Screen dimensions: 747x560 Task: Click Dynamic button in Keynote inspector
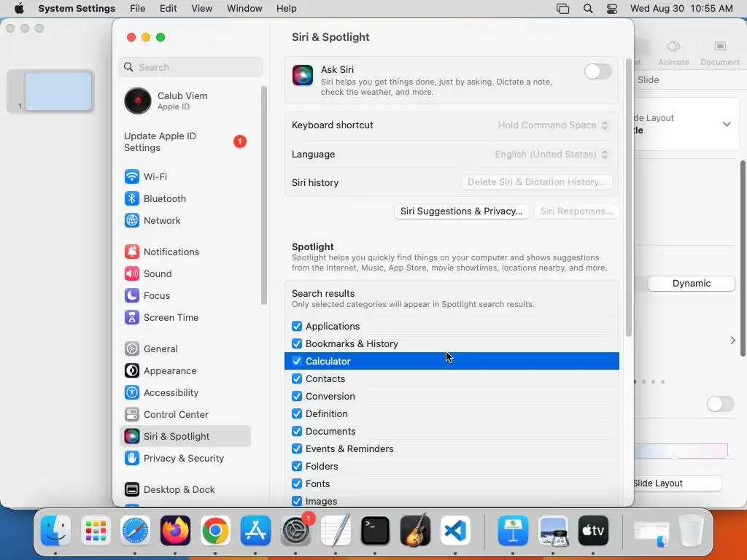(692, 284)
